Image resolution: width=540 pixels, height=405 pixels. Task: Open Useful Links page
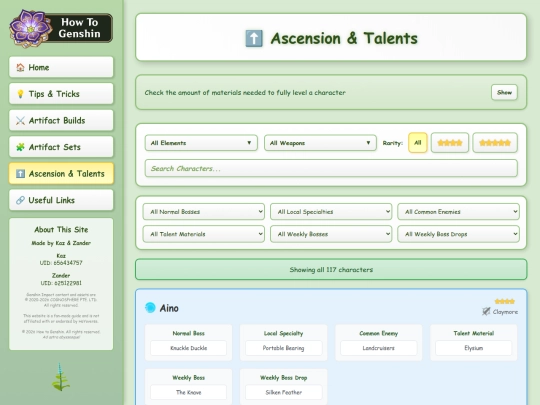pos(61,200)
